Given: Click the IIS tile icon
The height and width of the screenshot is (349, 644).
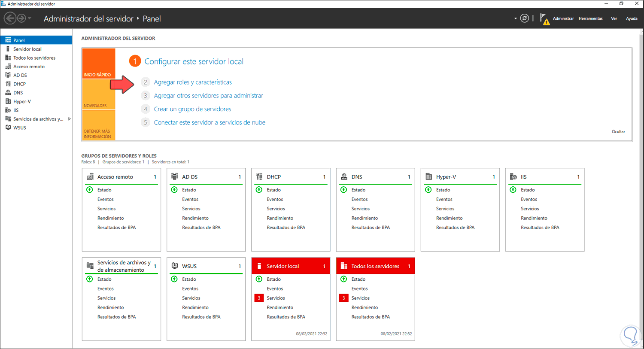Looking at the screenshot, I should (x=513, y=177).
